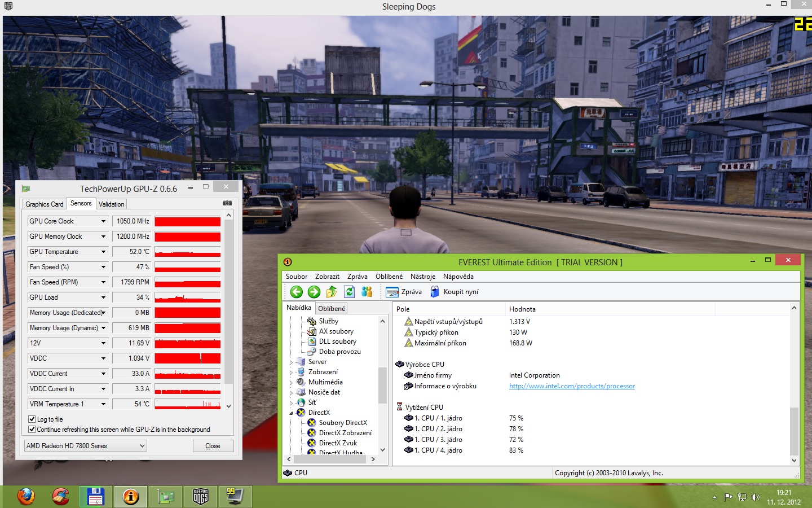Image resolution: width=812 pixels, height=508 pixels.
Task: Select the Síť tree node
Action: (x=312, y=402)
